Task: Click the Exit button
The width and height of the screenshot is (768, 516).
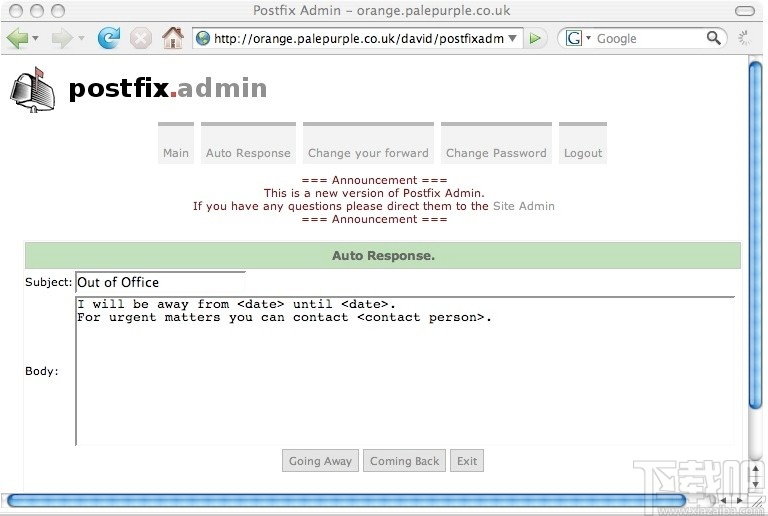Action: (x=467, y=461)
